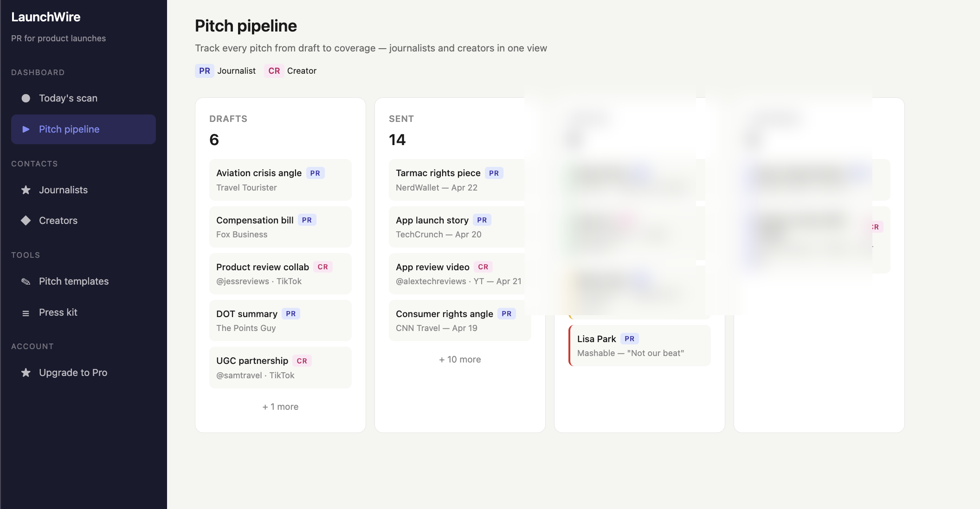Click the Today's scan circle icon
The image size is (980, 509).
coord(26,98)
